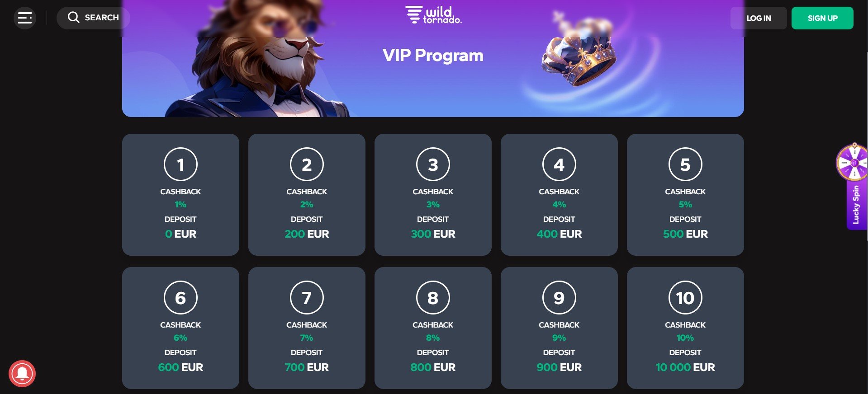Click the green SIGN UP button

pyautogui.click(x=822, y=18)
